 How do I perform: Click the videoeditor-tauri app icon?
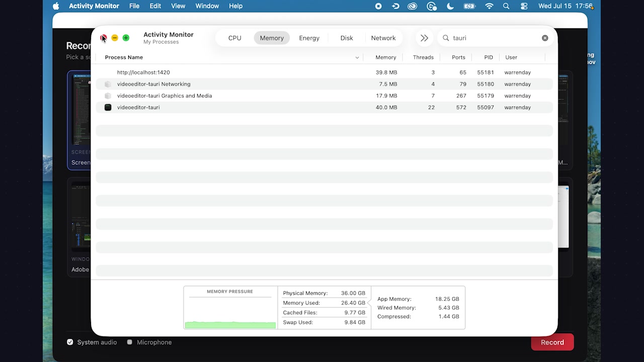coord(108,107)
